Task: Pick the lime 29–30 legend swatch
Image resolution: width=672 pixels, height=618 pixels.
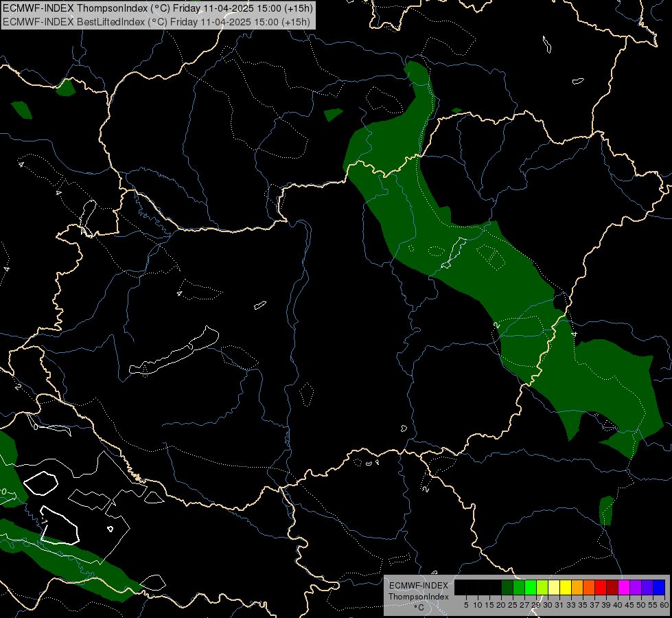Action: [542, 587]
